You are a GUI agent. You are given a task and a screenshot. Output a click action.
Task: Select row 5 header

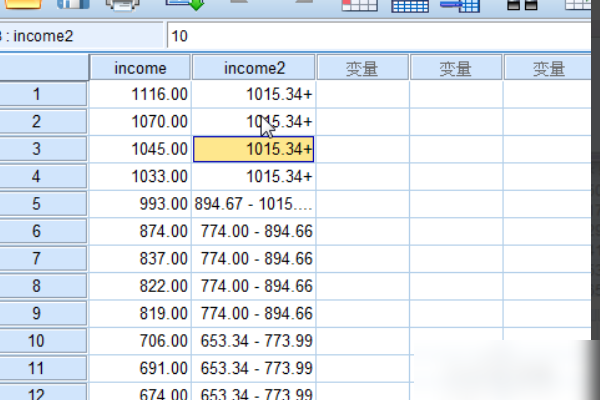(38, 204)
